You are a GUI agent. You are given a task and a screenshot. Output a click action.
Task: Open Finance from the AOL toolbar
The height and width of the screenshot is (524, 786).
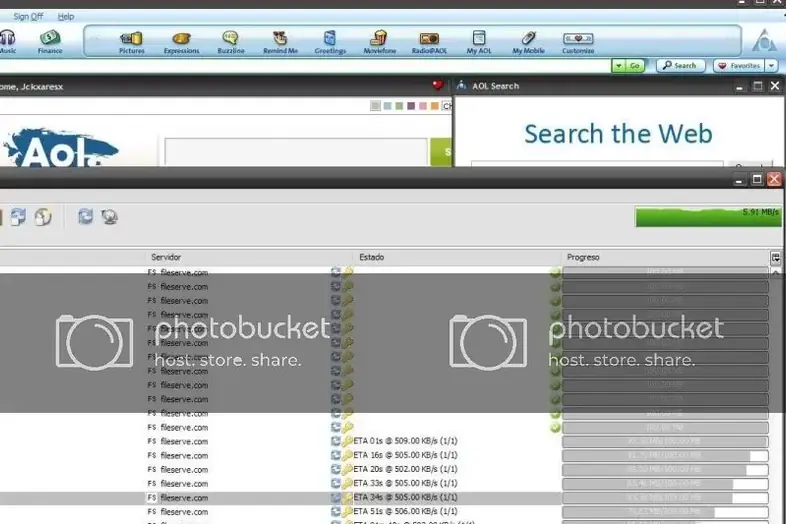[50, 42]
